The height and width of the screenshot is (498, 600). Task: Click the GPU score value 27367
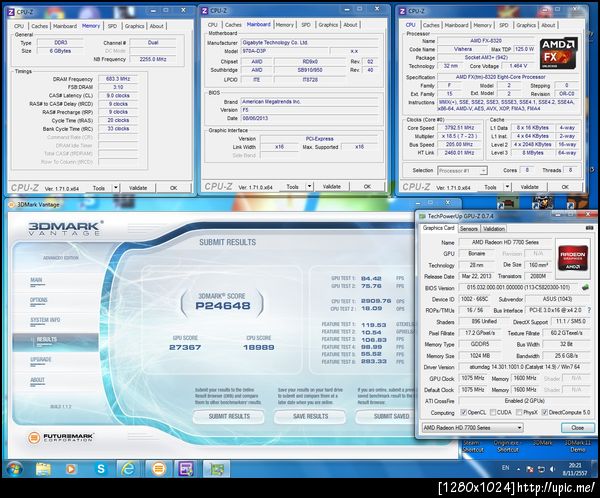pyautogui.click(x=185, y=348)
